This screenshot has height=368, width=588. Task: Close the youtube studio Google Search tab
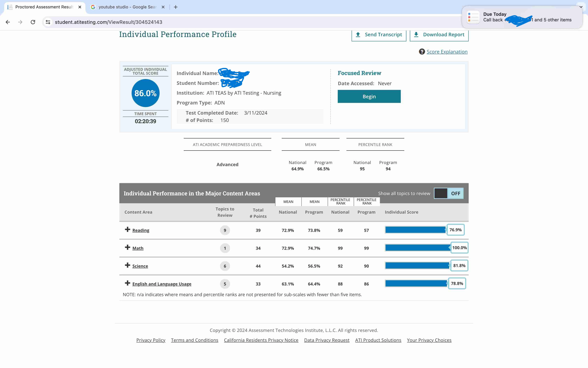pos(163,7)
